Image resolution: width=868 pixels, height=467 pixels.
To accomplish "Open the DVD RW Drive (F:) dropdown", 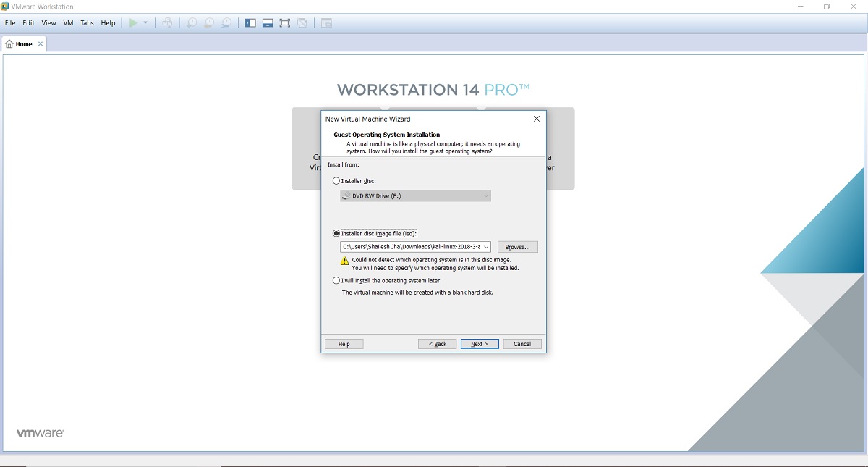I will (x=415, y=195).
